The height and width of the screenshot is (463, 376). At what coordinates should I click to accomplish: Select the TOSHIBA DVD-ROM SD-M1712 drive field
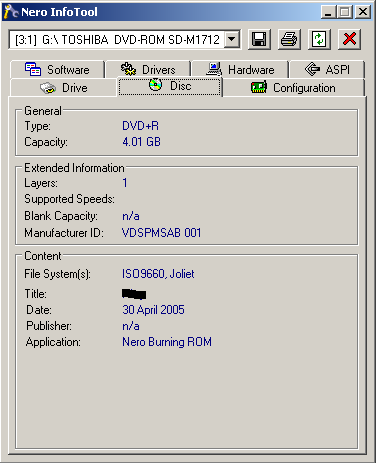pos(124,39)
